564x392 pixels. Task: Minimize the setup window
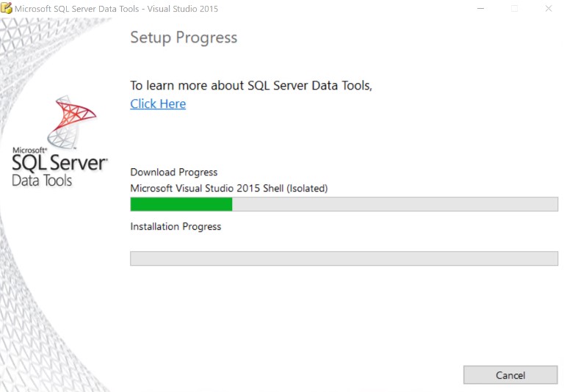tap(480, 9)
